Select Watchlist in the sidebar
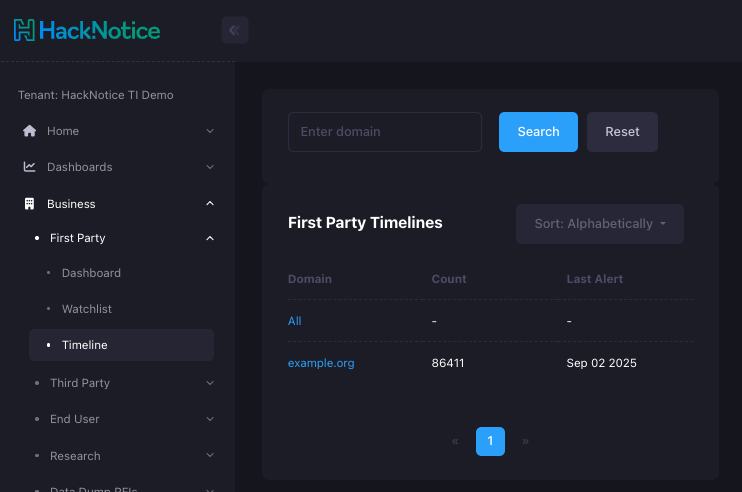This screenshot has width=742, height=492. tap(86, 309)
